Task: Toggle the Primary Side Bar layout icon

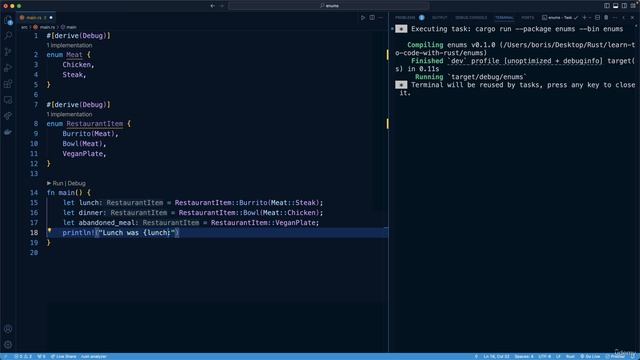Action: point(607,6)
